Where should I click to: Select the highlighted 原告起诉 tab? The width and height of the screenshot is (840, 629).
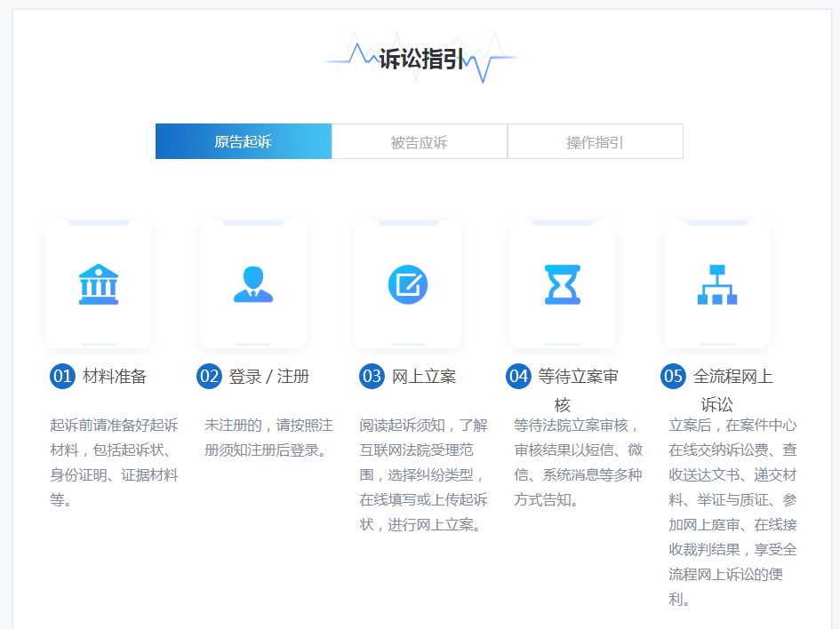point(243,140)
